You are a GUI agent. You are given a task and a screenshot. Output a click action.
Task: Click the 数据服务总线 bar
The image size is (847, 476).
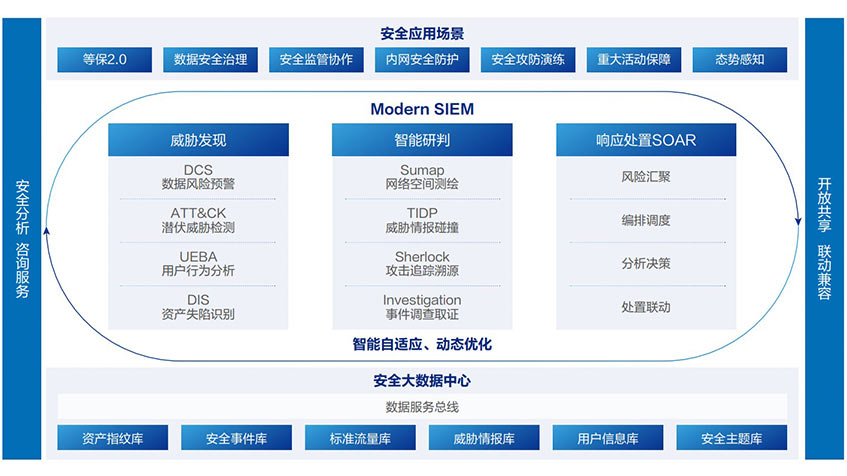click(422, 407)
